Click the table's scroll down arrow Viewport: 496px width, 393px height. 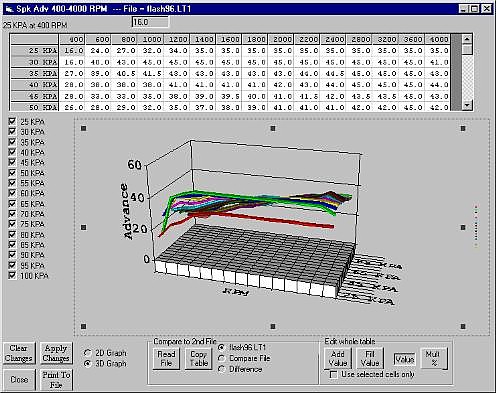click(467, 105)
